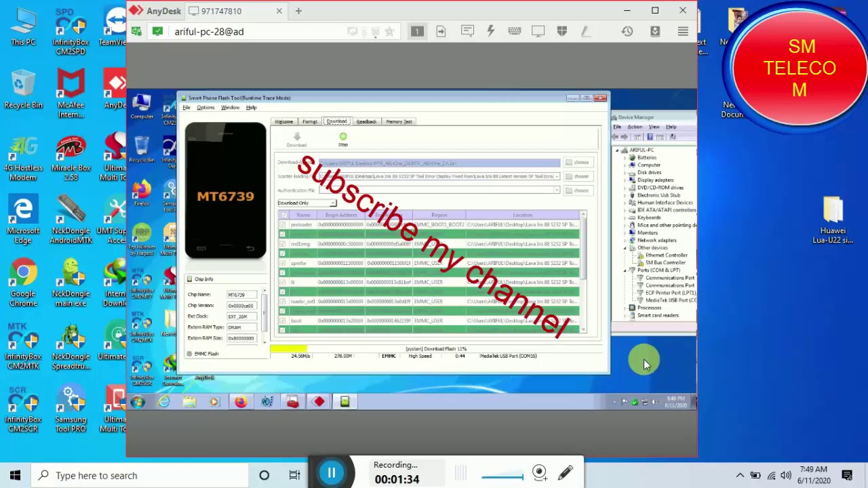The image size is (868, 488).
Task: Toggle the md1img partition checkbox
Action: [x=283, y=243]
